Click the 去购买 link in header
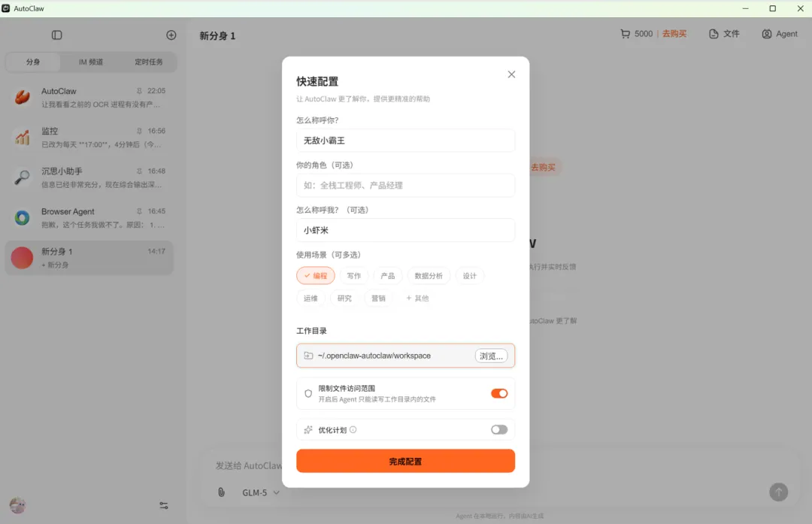 pos(674,34)
